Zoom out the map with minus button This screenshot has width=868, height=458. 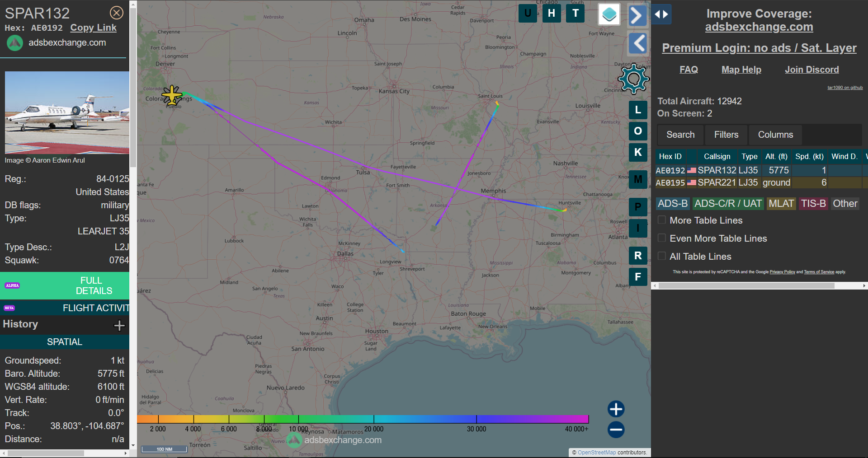point(616,430)
